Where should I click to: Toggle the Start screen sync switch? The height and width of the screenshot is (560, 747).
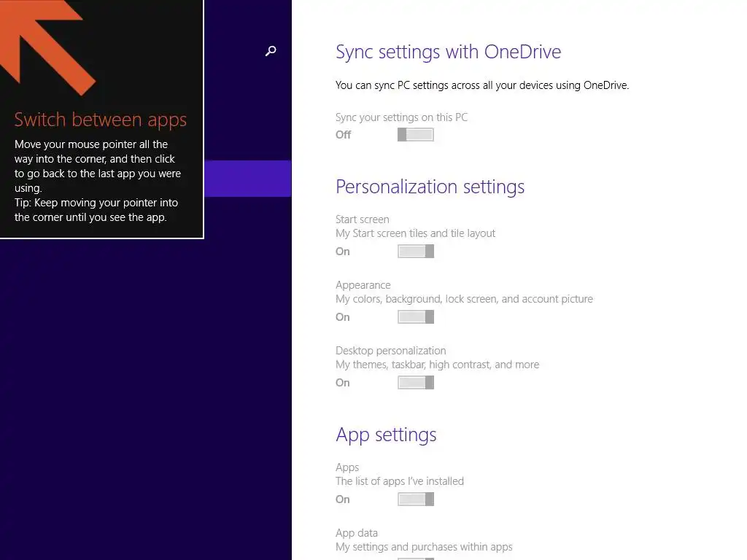(x=415, y=252)
